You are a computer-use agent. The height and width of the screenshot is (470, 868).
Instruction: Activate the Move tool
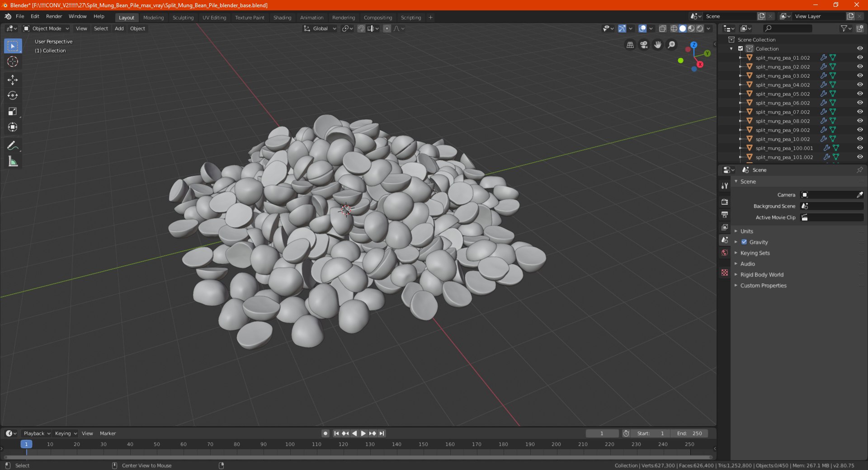tap(13, 80)
